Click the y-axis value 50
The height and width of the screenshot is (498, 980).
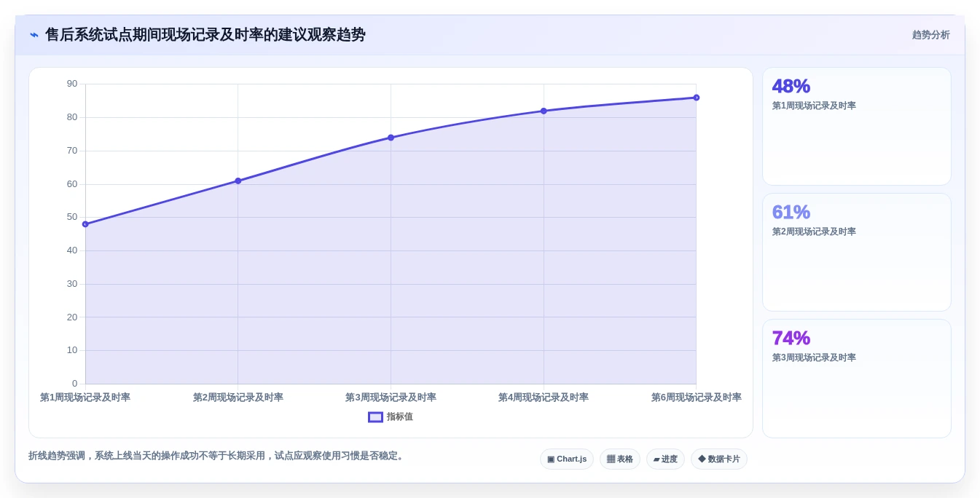tap(72, 217)
